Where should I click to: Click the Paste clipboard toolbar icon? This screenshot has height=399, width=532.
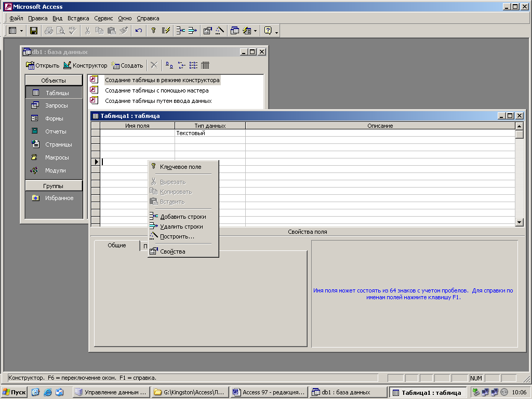(x=112, y=31)
